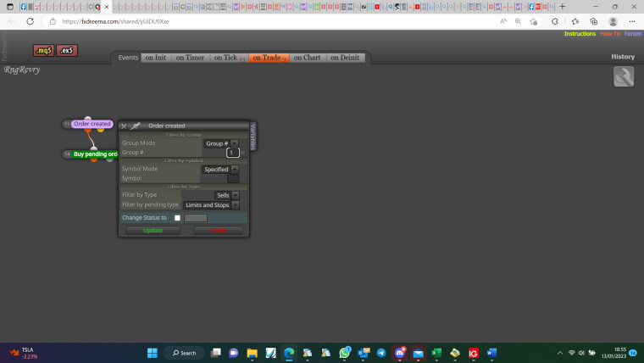
Task: Open File Explorer from the taskbar
Action: pyautogui.click(x=253, y=353)
